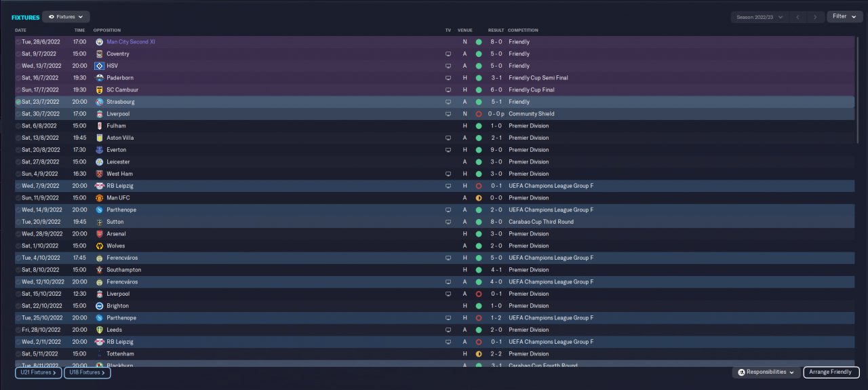Click the Man UFC club badge
The width and height of the screenshot is (868, 390).
[99, 198]
